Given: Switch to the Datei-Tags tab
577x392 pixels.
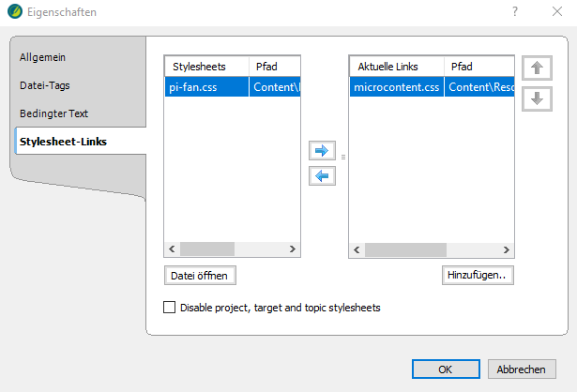Looking at the screenshot, I should [x=47, y=85].
